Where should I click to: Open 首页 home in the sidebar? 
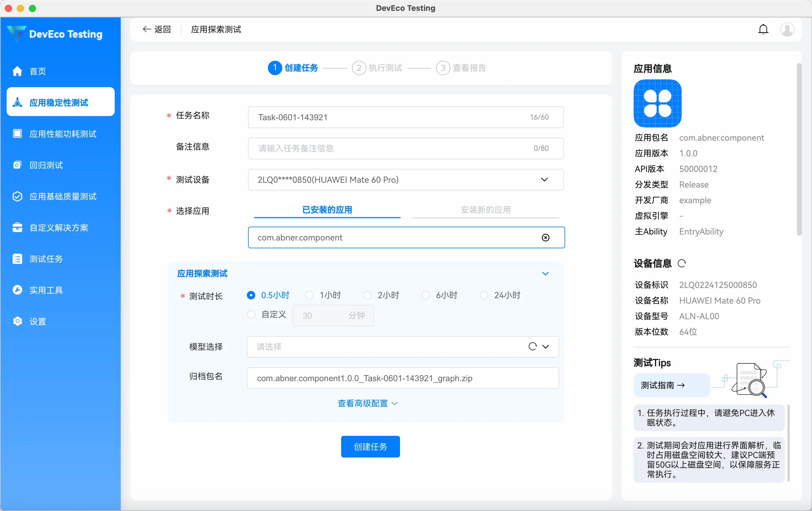38,71
